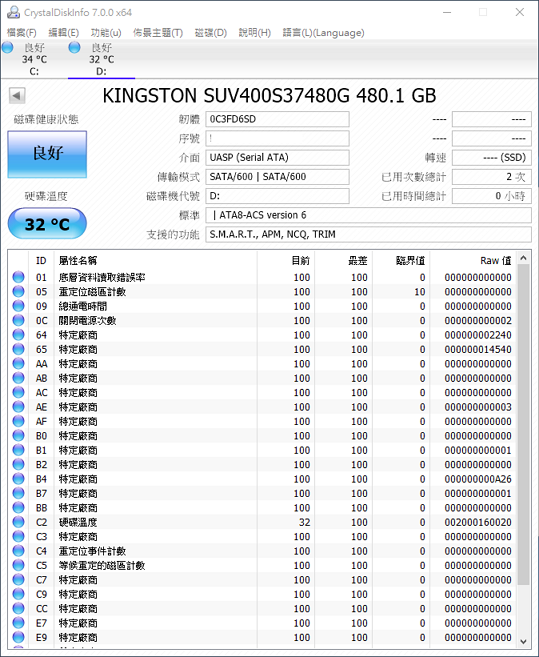Select the 重定位事件計數 attribute row

pos(263,551)
